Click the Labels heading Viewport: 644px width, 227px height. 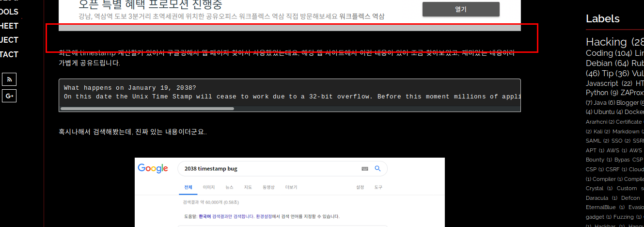(602, 18)
